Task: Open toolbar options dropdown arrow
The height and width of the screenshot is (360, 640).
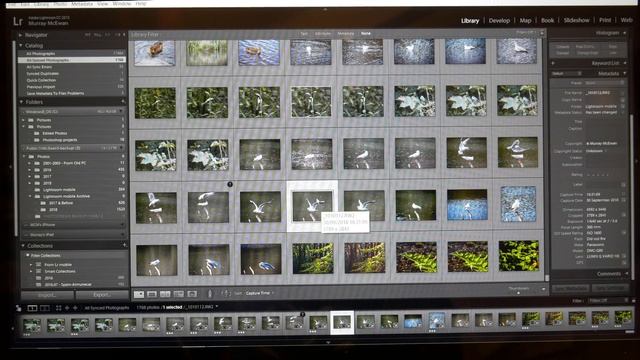Action: pyautogui.click(x=543, y=289)
